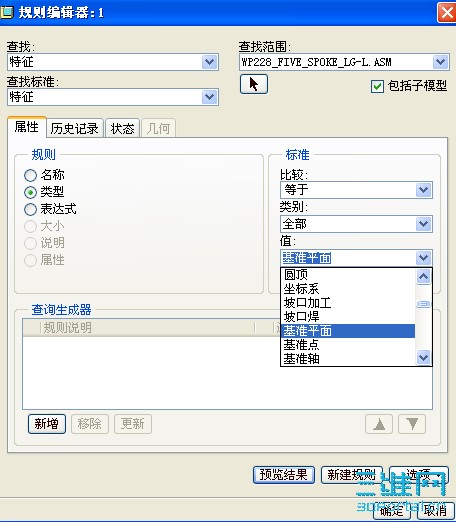Click the 新增 button
This screenshot has width=456, height=522.
(47, 424)
